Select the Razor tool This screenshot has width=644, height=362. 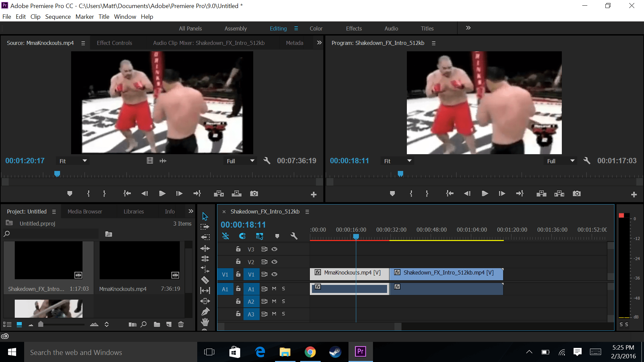point(205,280)
